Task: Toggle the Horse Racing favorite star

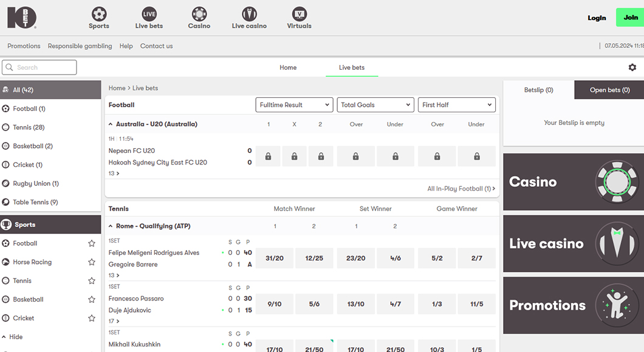Action: [92, 262]
